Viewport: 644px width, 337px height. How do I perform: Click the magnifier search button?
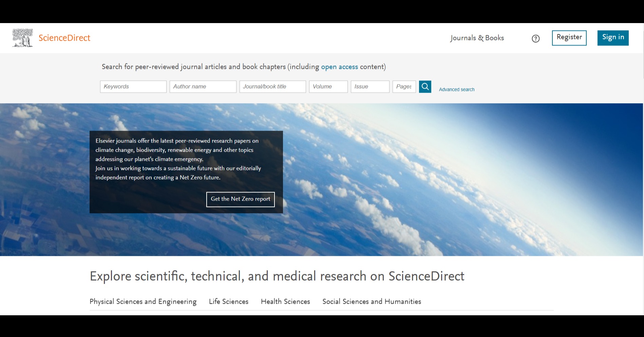coord(425,87)
